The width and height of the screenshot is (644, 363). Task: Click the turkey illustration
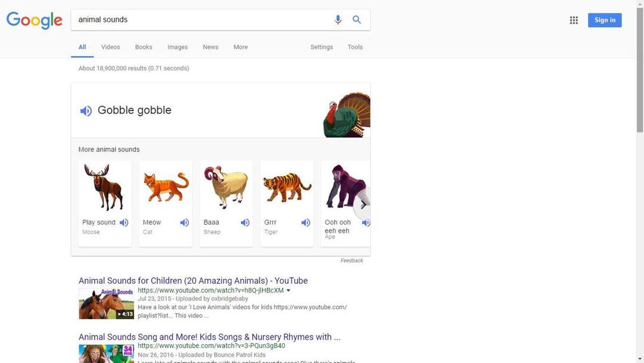coord(347,114)
